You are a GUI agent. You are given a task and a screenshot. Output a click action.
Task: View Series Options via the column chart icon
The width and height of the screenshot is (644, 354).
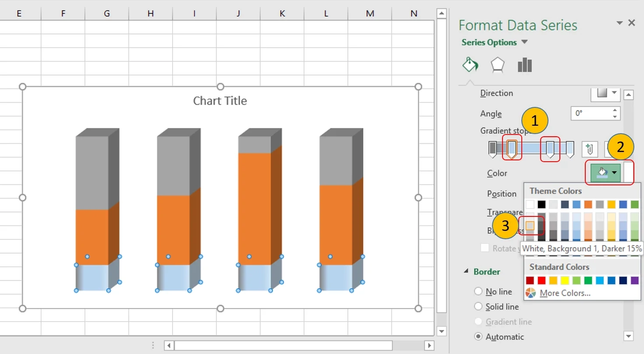coord(524,64)
